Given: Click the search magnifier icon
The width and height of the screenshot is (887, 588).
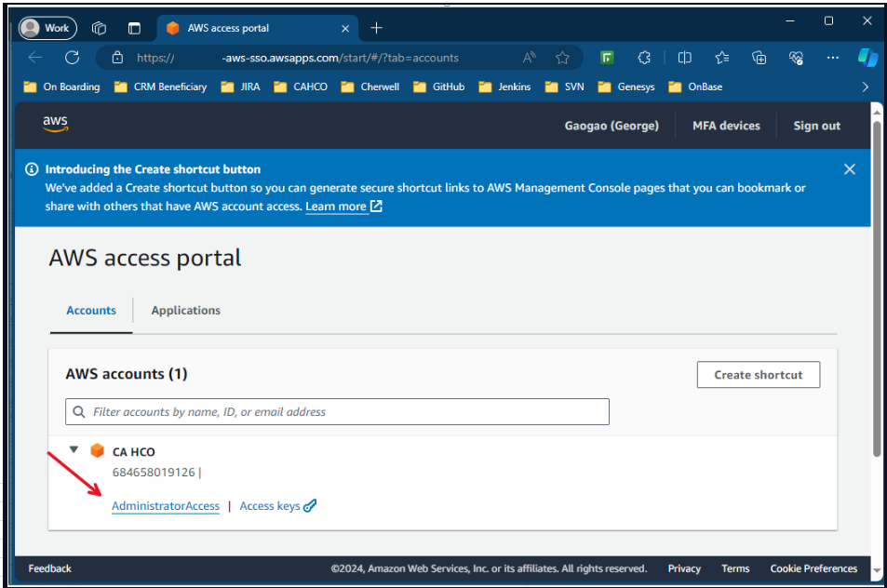Looking at the screenshot, I should 79,411.
